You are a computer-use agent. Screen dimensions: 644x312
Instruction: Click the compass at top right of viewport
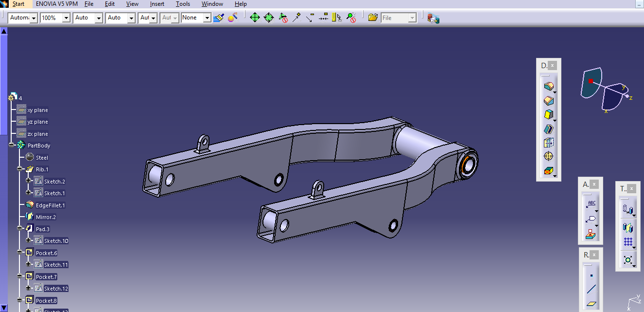pos(606,90)
